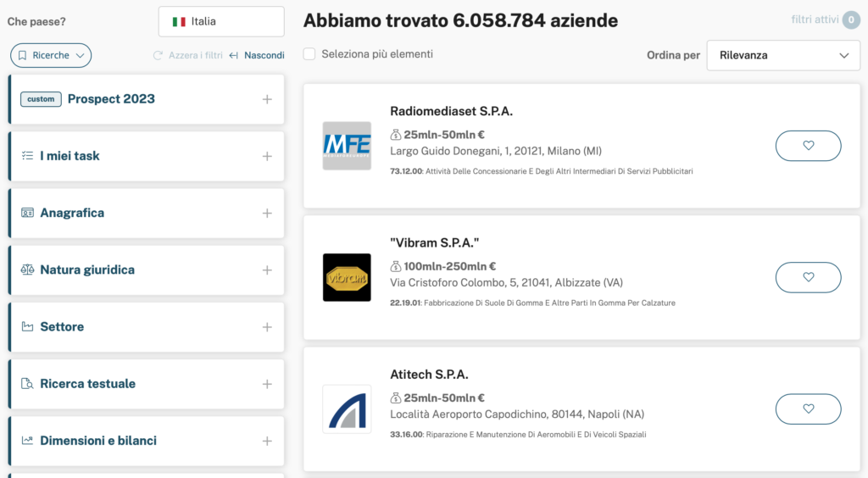The image size is (868, 478).
Task: Click the 100mln-250mln € revenue range
Action: click(449, 266)
